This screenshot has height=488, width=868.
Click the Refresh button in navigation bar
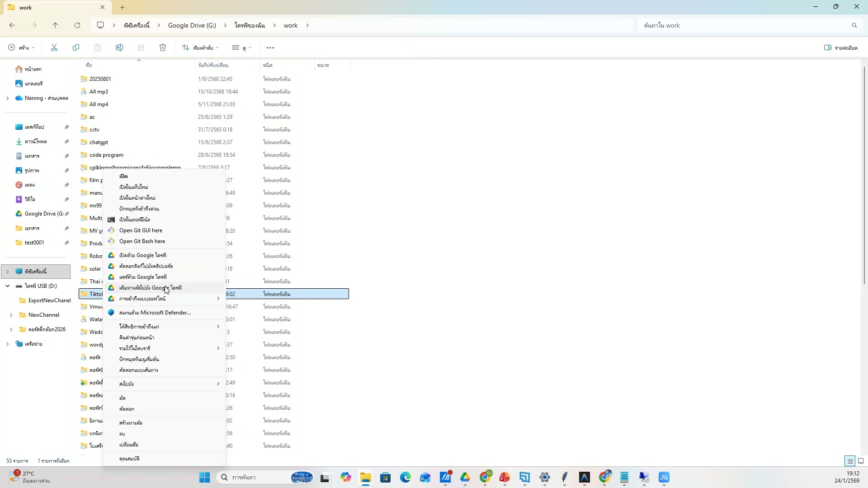(x=77, y=26)
